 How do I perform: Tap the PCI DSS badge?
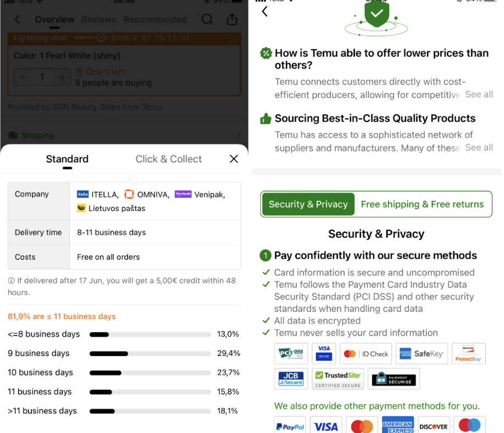tap(291, 354)
